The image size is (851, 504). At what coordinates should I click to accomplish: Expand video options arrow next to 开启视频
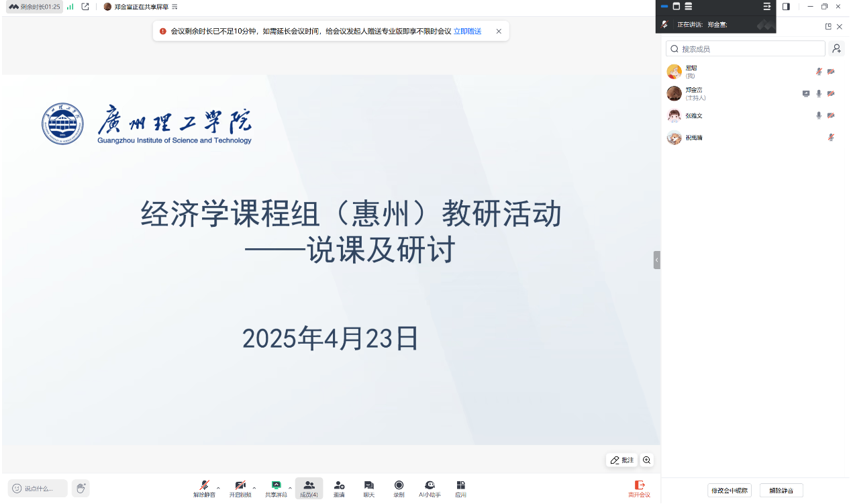click(254, 488)
